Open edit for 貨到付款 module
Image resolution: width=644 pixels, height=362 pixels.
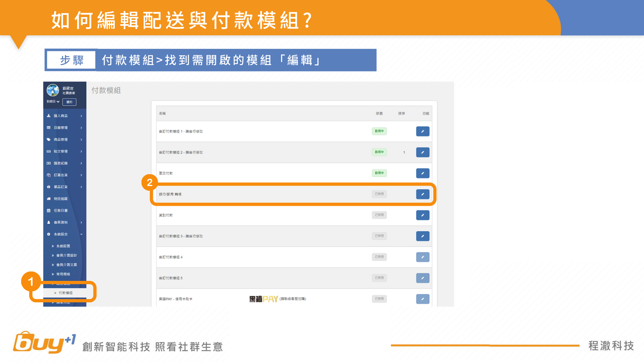click(x=423, y=215)
